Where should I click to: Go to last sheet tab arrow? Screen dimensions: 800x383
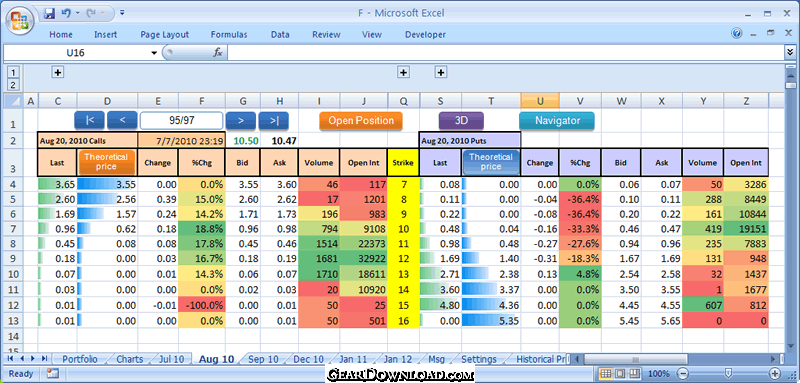[x=44, y=359]
